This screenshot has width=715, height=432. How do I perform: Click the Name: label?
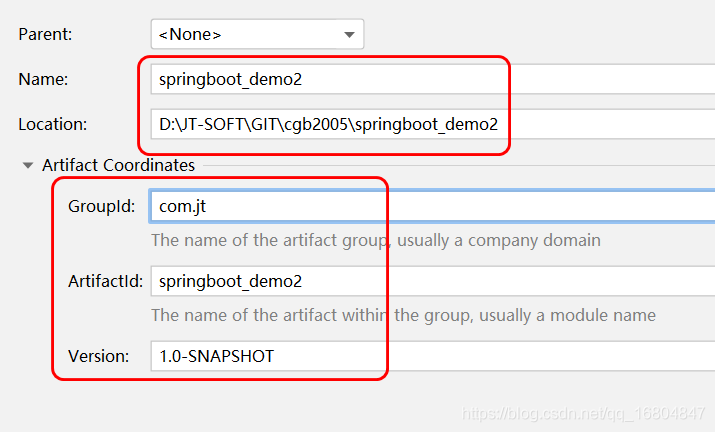(43, 79)
